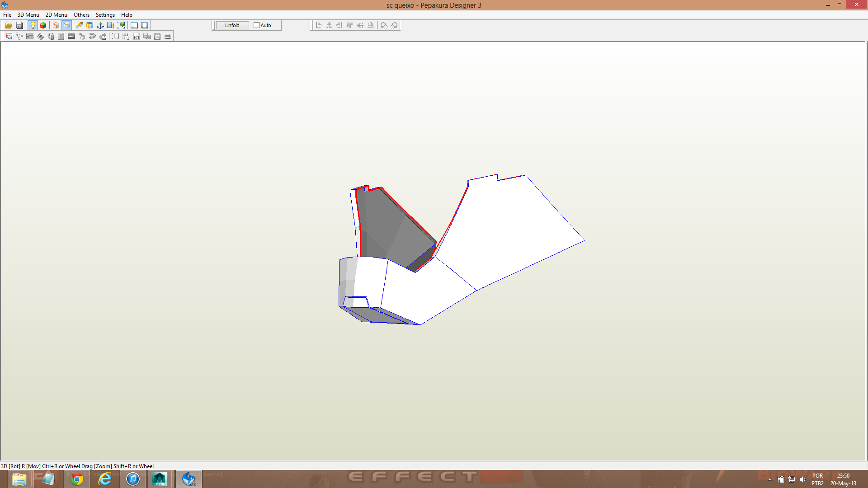
Task: Click the clipboard paste icon
Action: click(157, 37)
